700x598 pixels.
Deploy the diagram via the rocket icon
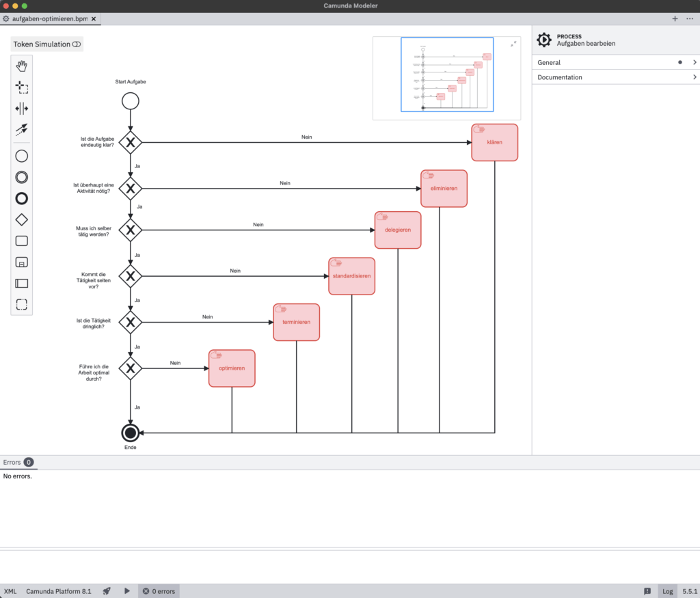pyautogui.click(x=106, y=590)
